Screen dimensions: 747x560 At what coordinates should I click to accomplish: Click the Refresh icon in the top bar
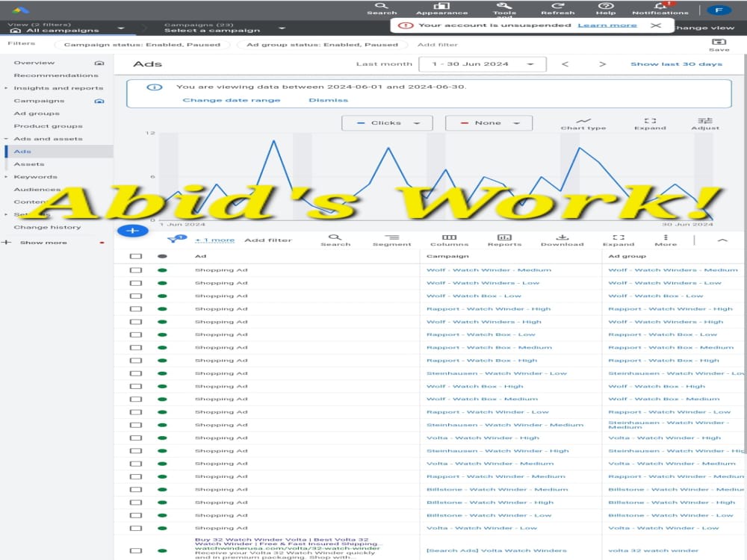(557, 8)
